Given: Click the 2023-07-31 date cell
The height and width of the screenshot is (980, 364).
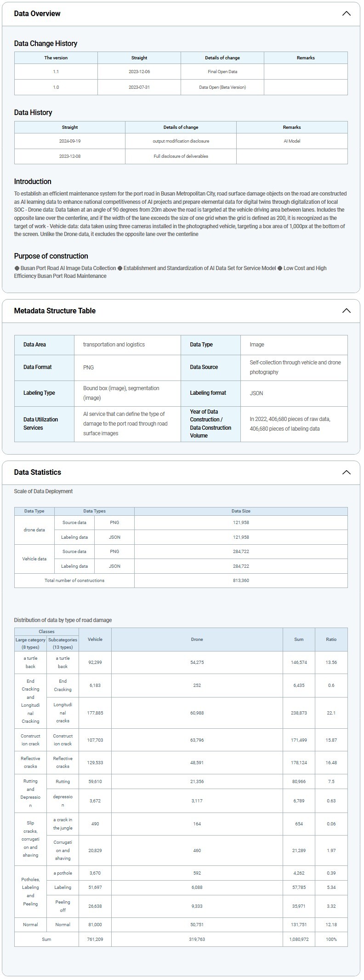Looking at the screenshot, I should [139, 87].
